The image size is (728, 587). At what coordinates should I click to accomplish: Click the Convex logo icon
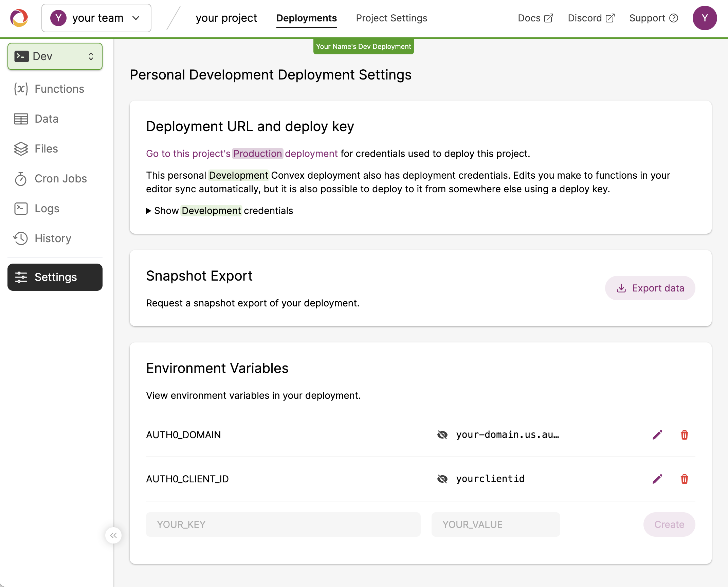tap(19, 18)
